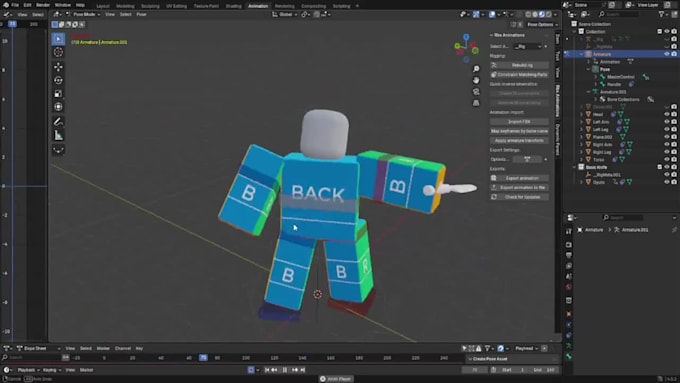Select the Breakdowner pose tool

tap(58, 150)
